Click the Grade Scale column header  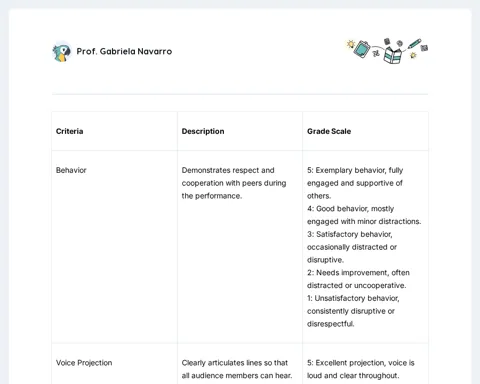click(x=329, y=131)
